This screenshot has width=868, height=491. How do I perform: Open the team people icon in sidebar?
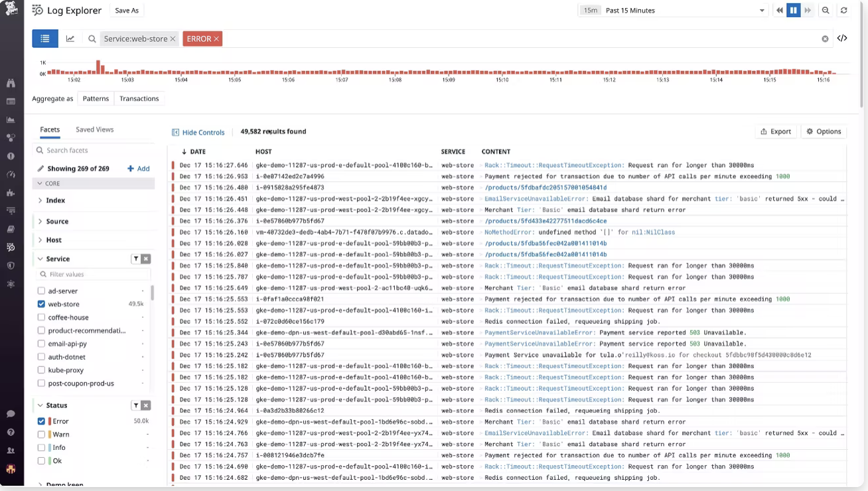(11, 451)
